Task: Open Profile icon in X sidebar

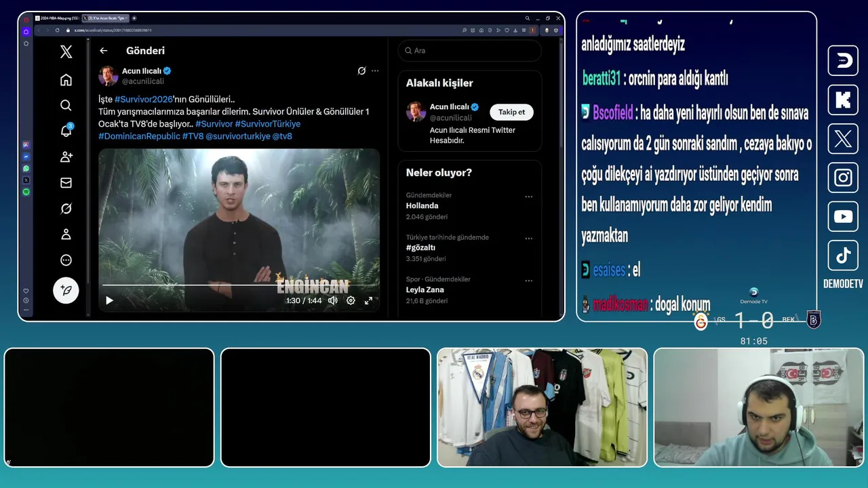Action: coord(66,235)
